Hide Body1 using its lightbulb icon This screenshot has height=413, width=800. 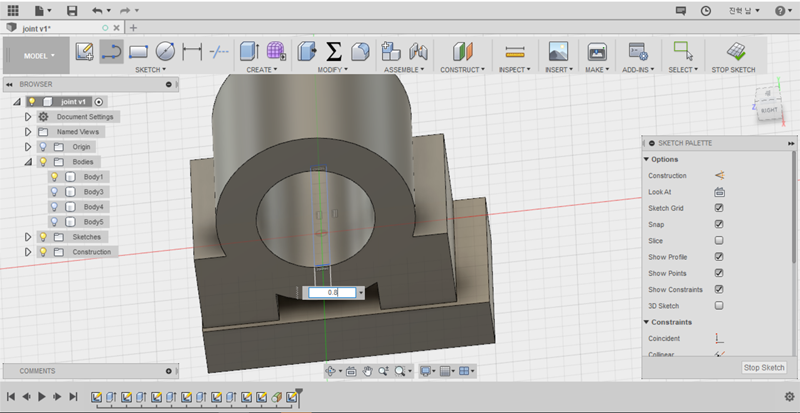[54, 177]
